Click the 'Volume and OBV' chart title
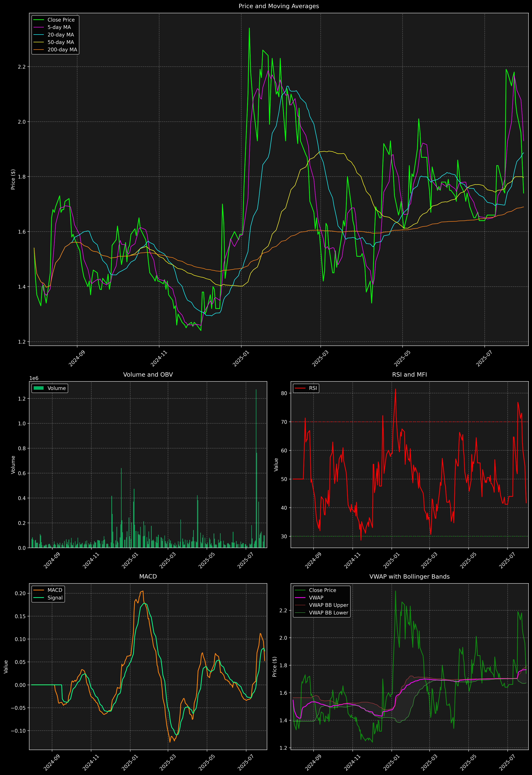 pyautogui.click(x=148, y=374)
